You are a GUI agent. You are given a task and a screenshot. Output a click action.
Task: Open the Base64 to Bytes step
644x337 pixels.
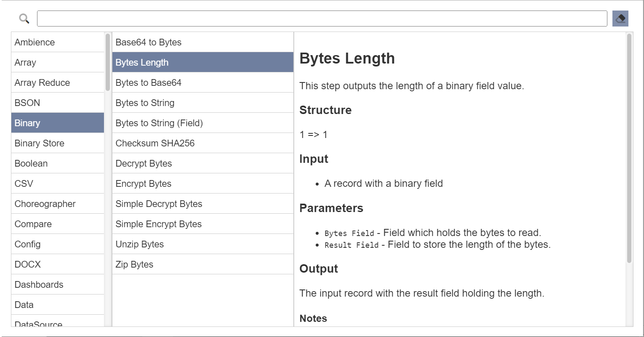pos(203,42)
